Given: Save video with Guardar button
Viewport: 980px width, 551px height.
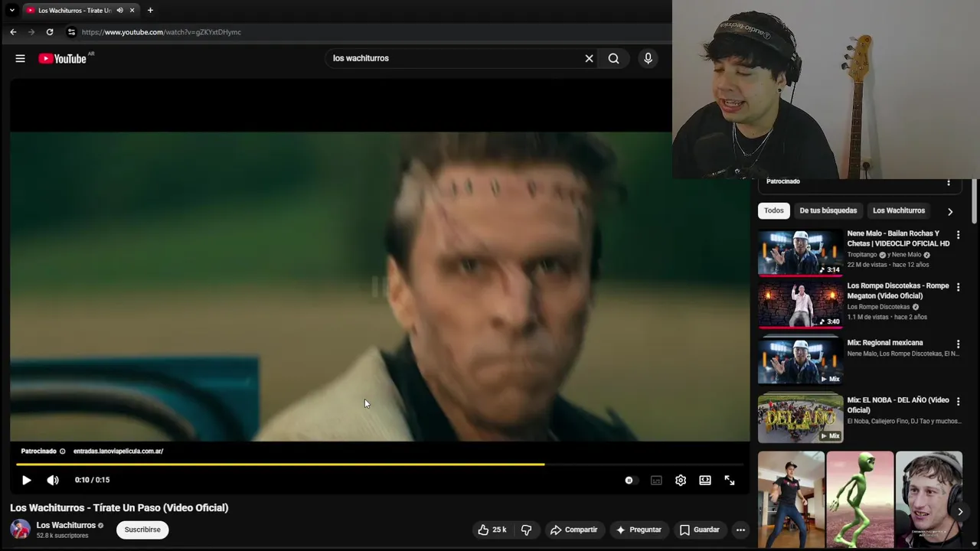Looking at the screenshot, I should (700, 530).
